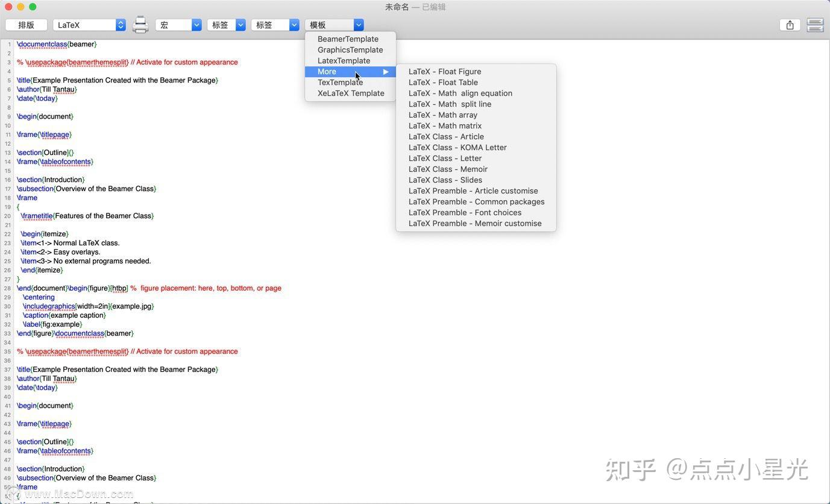830x504 pixels.
Task: Click the \caption{example caption} line
Action: point(64,315)
